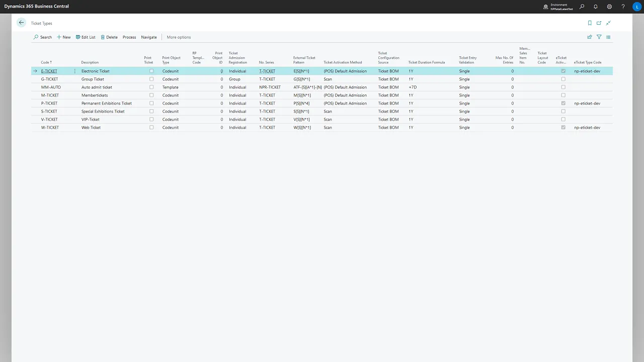644x362 pixels.
Task: Click the Search action in the toolbar
Action: [x=43, y=37]
